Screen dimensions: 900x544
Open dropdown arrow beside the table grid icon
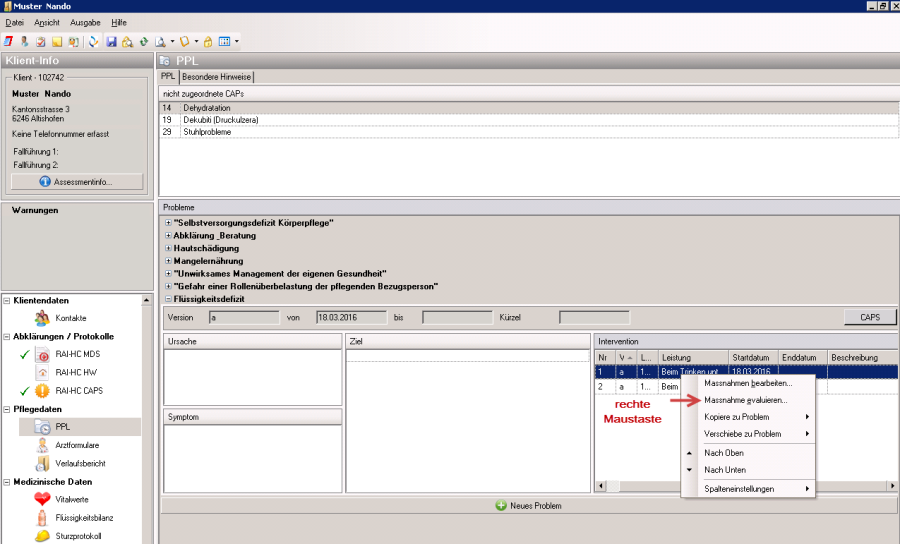pyautogui.click(x=236, y=42)
